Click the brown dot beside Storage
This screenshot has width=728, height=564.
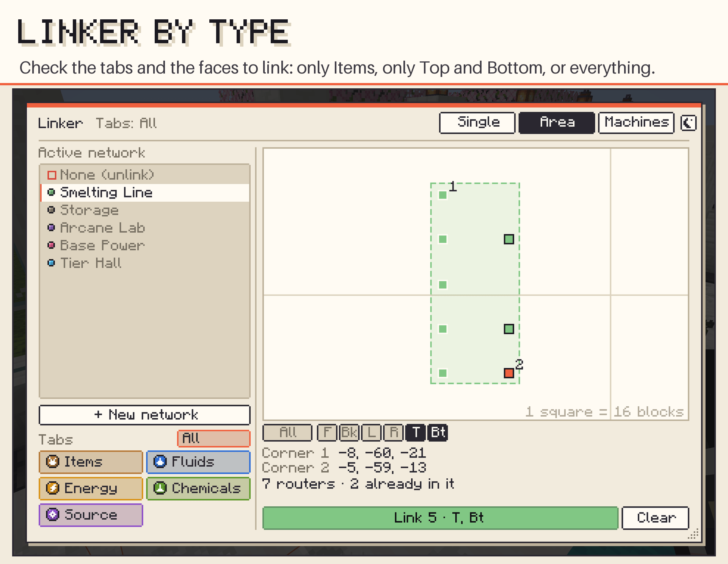coord(52,210)
